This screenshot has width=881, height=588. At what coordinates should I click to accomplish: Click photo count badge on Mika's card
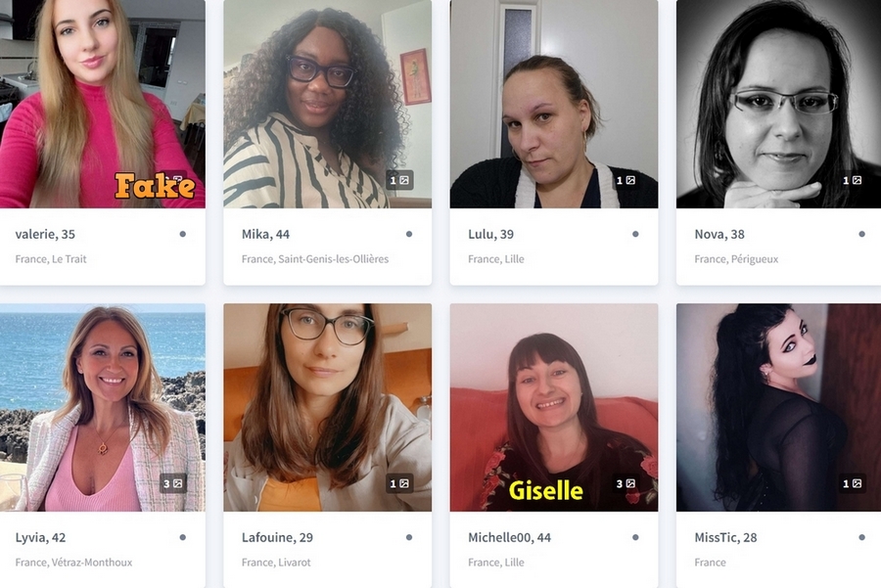(399, 180)
